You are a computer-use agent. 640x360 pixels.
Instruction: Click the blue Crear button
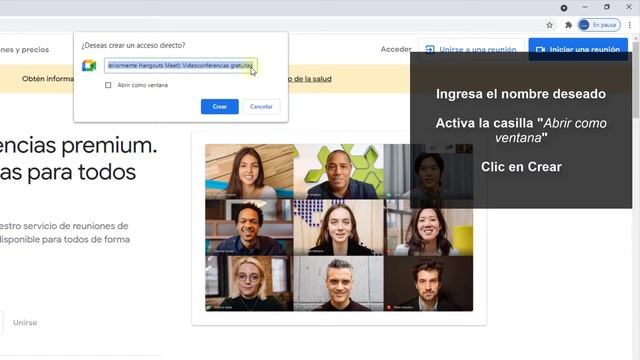[x=220, y=107]
